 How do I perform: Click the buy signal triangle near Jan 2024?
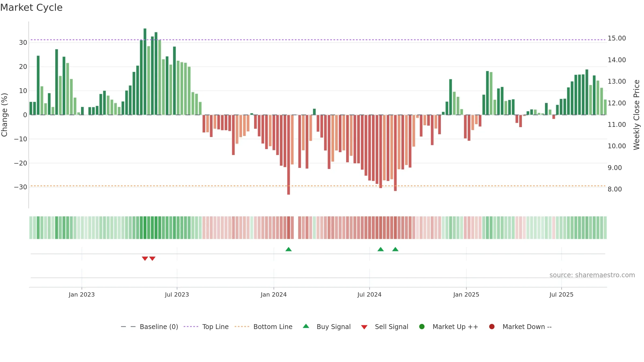pyautogui.click(x=288, y=249)
